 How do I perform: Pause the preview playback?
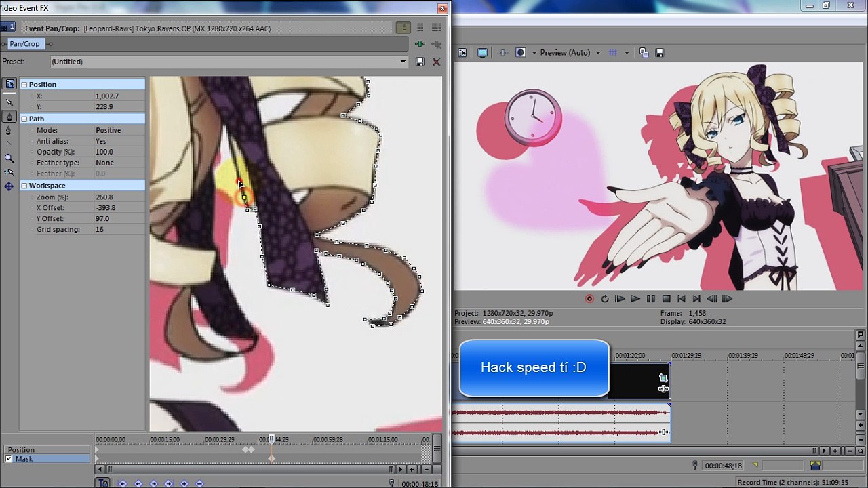coord(651,299)
